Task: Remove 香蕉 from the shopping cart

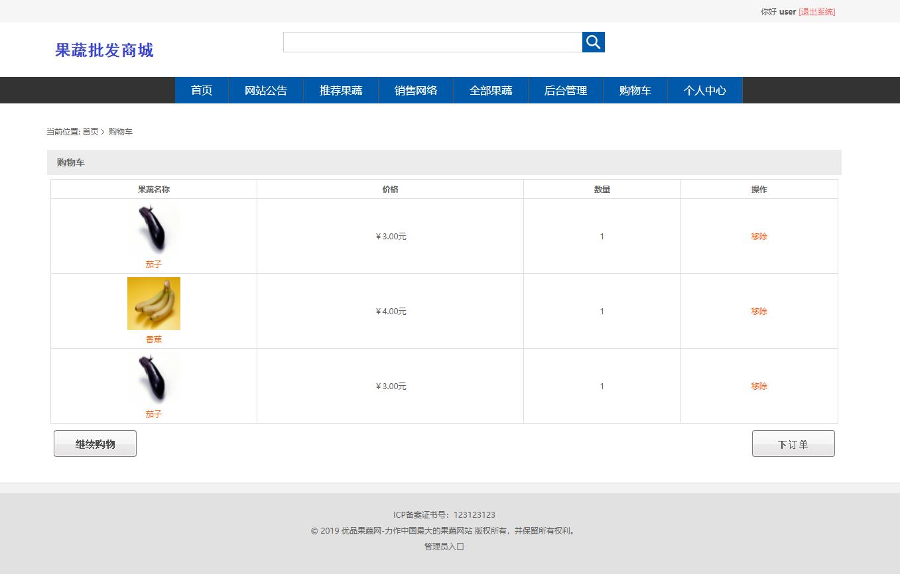Action: 759,311
